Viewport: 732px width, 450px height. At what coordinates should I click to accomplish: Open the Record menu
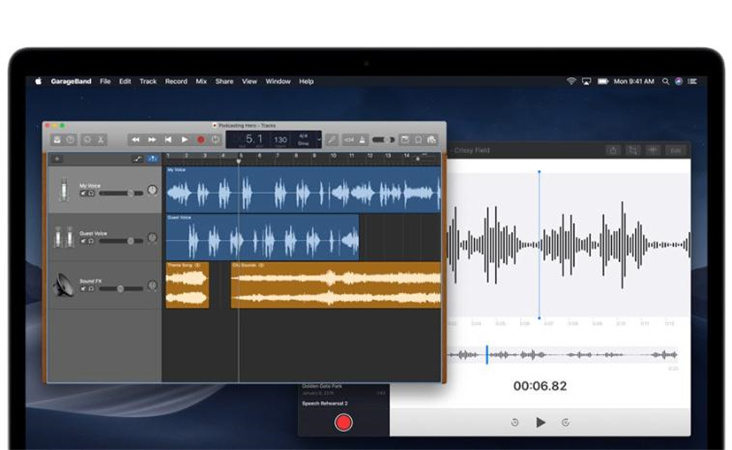coord(176,81)
